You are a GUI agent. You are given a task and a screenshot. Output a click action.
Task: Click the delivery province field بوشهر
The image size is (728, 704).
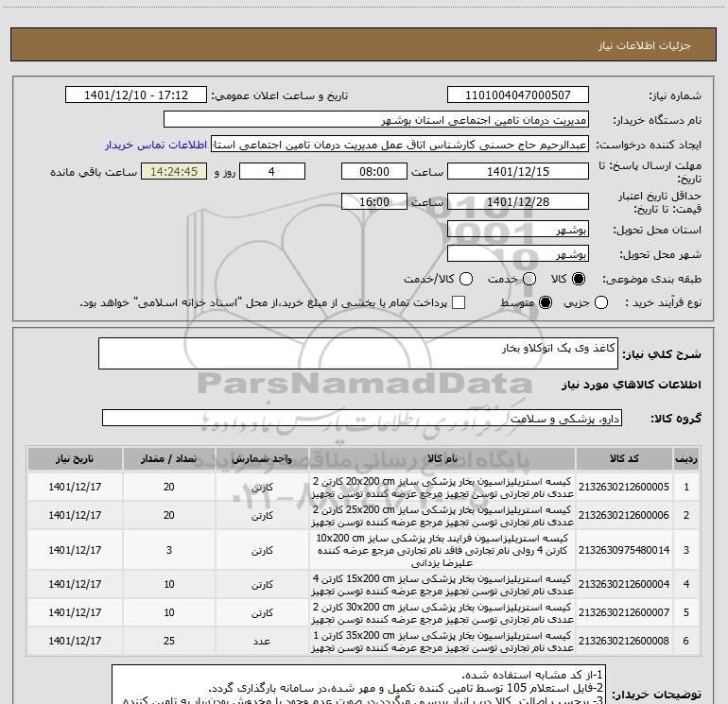click(x=518, y=230)
